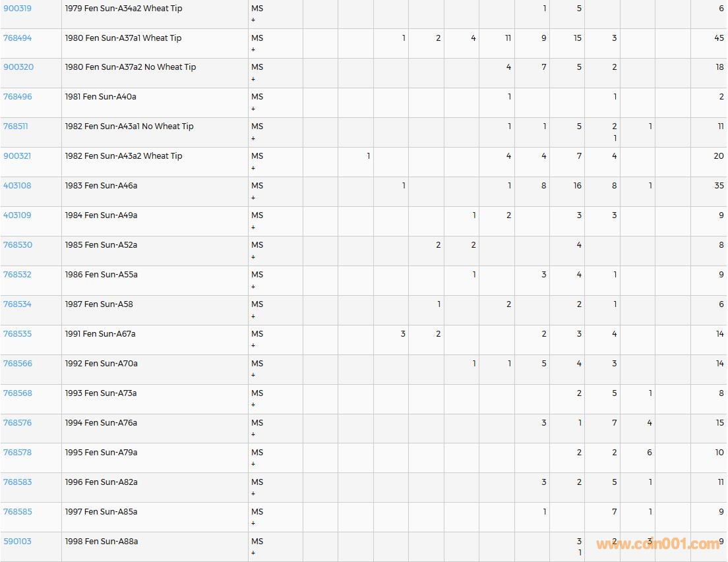This screenshot has height=562, width=728.
Task: Select MS grade label in 1992 Fen row
Action: (257, 364)
